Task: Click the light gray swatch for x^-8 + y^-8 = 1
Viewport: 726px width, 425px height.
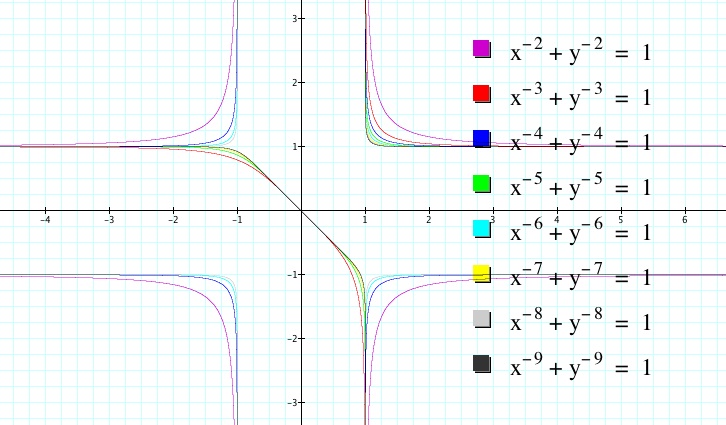Action: 482,319
